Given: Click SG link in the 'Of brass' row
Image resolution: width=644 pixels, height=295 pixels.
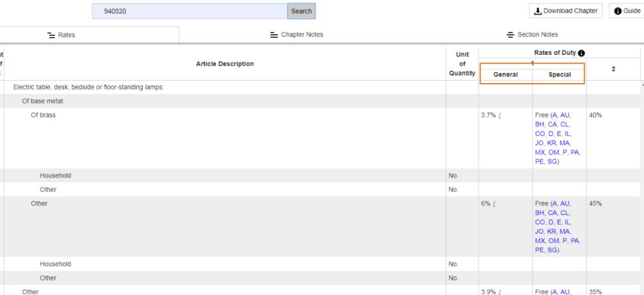Looking at the screenshot, I should pyautogui.click(x=553, y=161).
